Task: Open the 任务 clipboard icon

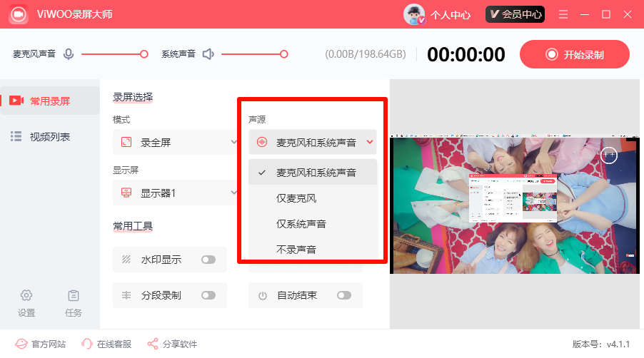Action: (x=74, y=295)
